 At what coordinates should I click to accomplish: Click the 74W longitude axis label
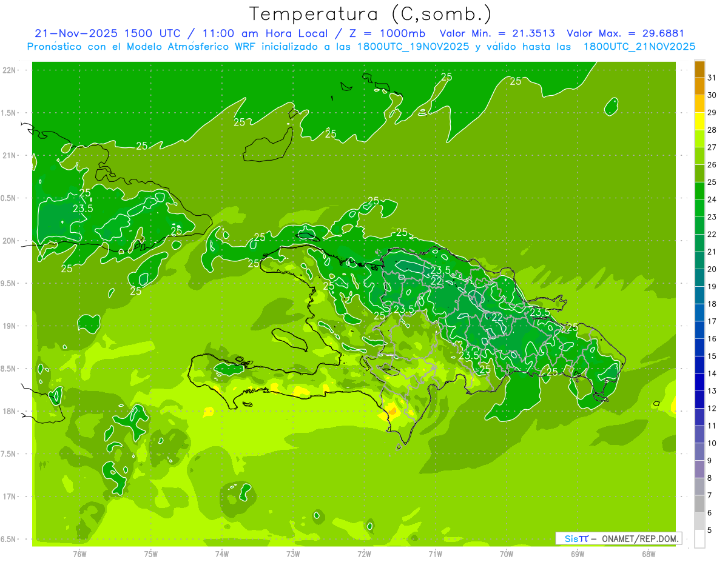pyautogui.click(x=222, y=554)
